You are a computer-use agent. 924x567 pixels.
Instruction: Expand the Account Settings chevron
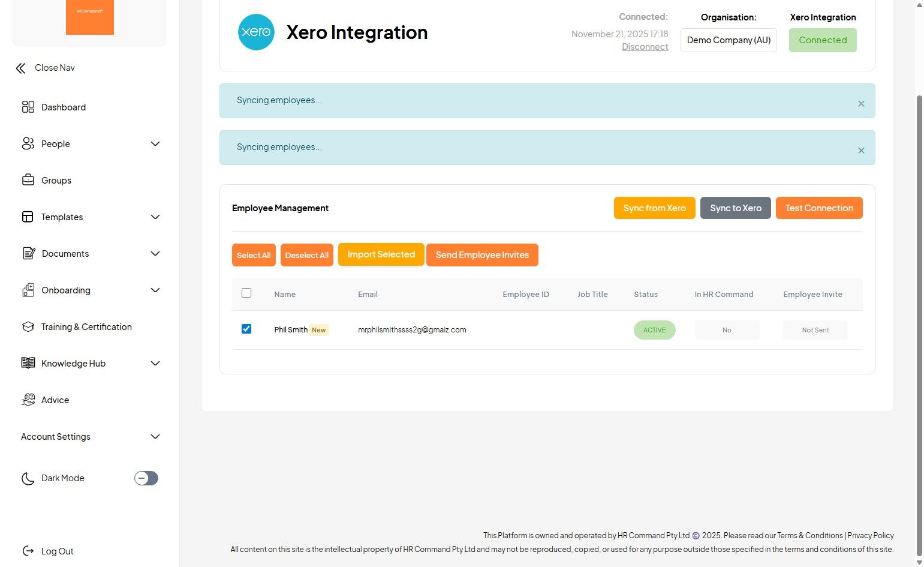(155, 436)
